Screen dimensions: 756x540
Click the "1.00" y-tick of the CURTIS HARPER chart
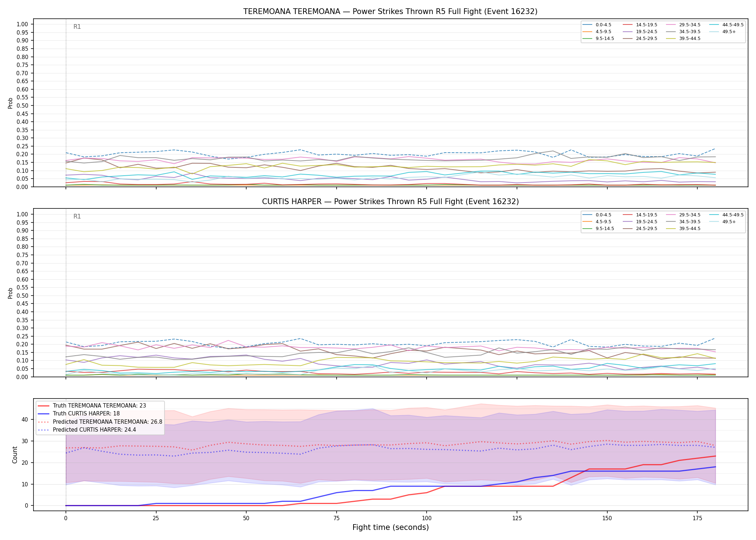22,214
